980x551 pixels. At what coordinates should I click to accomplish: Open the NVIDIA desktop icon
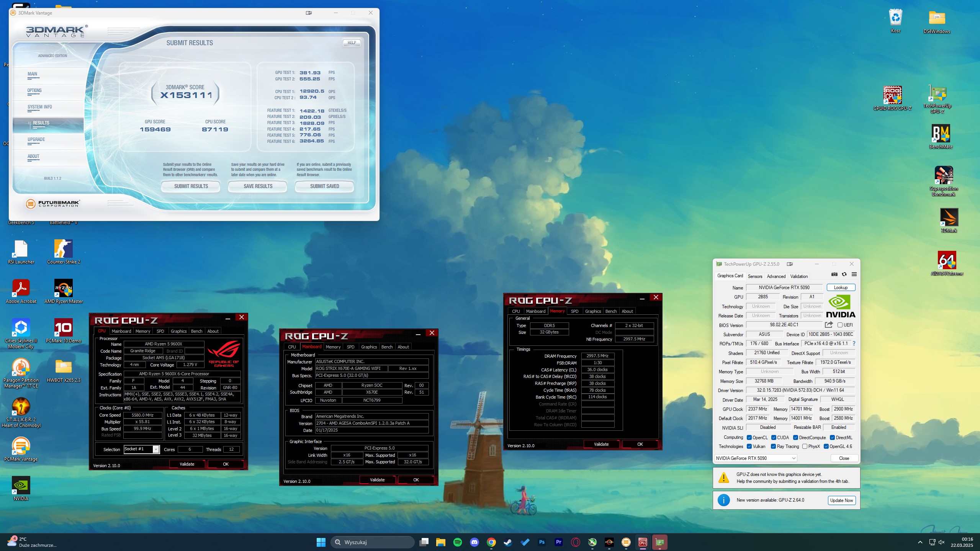(21, 488)
